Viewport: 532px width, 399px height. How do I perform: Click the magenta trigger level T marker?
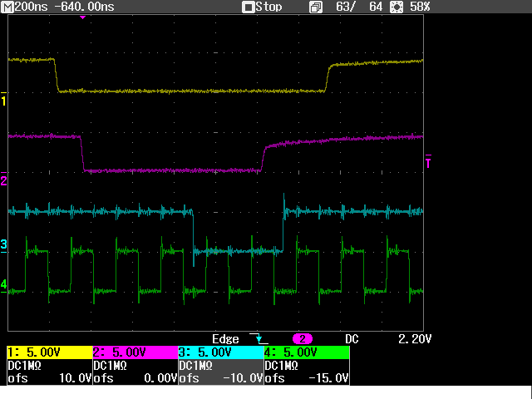(427, 161)
